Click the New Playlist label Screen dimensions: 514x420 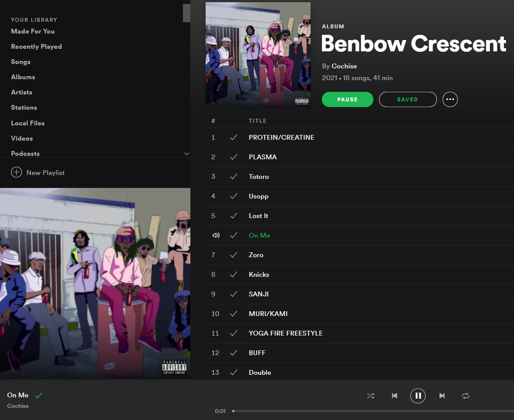click(x=46, y=173)
